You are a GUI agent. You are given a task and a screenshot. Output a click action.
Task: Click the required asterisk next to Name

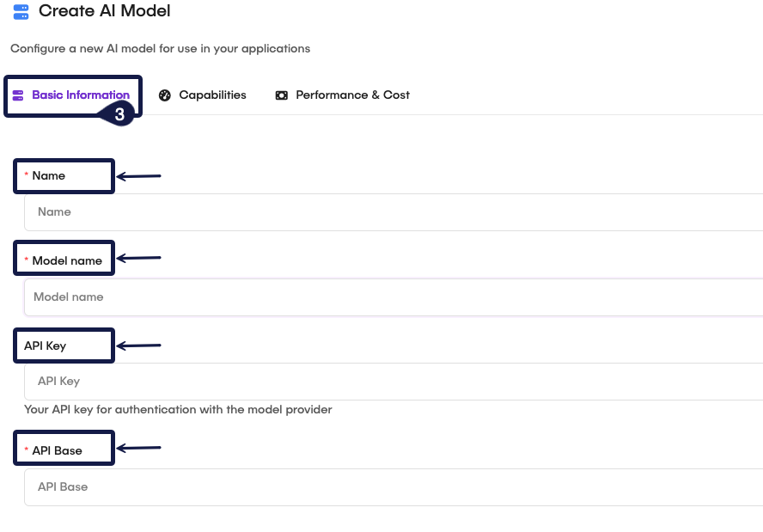(x=27, y=175)
